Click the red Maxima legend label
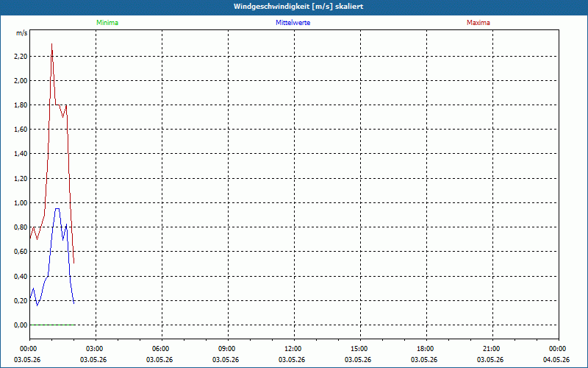588x368 pixels. (478, 23)
